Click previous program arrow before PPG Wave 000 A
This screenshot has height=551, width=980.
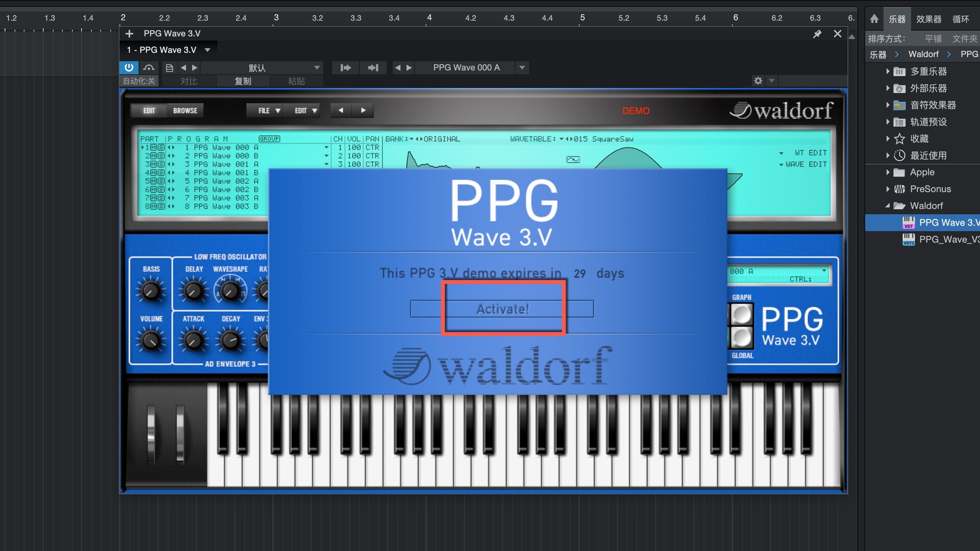(x=398, y=67)
